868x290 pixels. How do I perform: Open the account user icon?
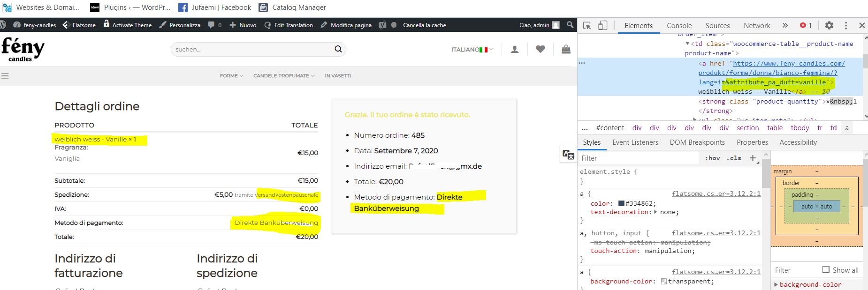[x=515, y=49]
